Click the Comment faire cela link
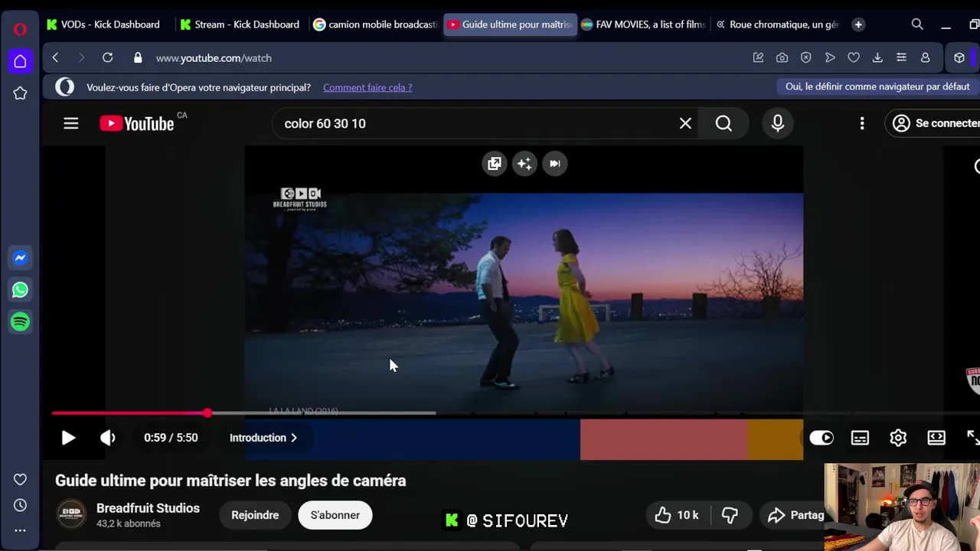The height and width of the screenshot is (551, 980). [367, 87]
